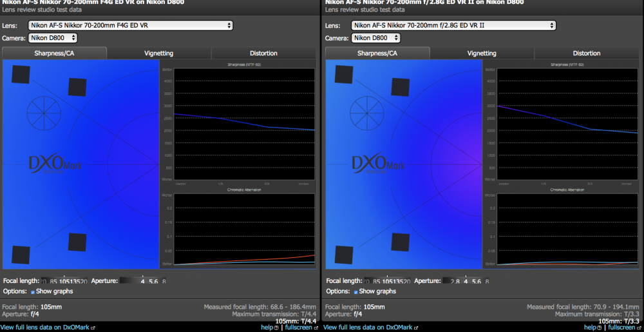This screenshot has height=332, width=644.
Task: Select Sharpness/CA tab in the right panel
Action: (x=377, y=53)
